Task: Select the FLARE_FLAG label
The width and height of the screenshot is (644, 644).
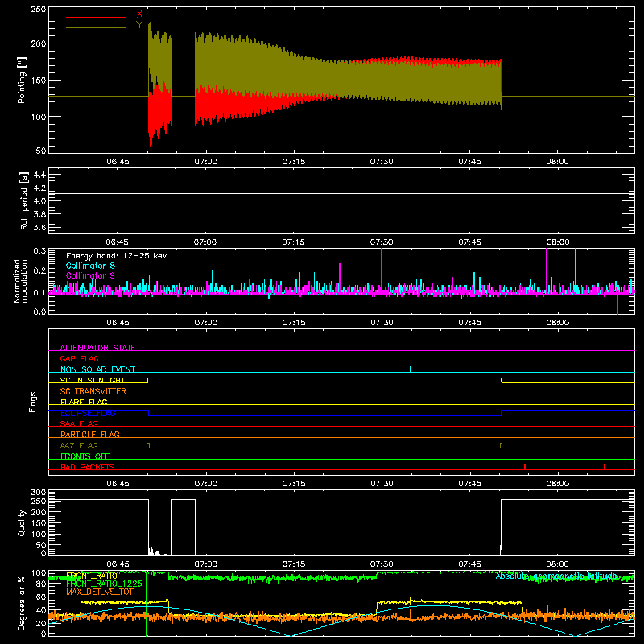Action: pos(84,402)
